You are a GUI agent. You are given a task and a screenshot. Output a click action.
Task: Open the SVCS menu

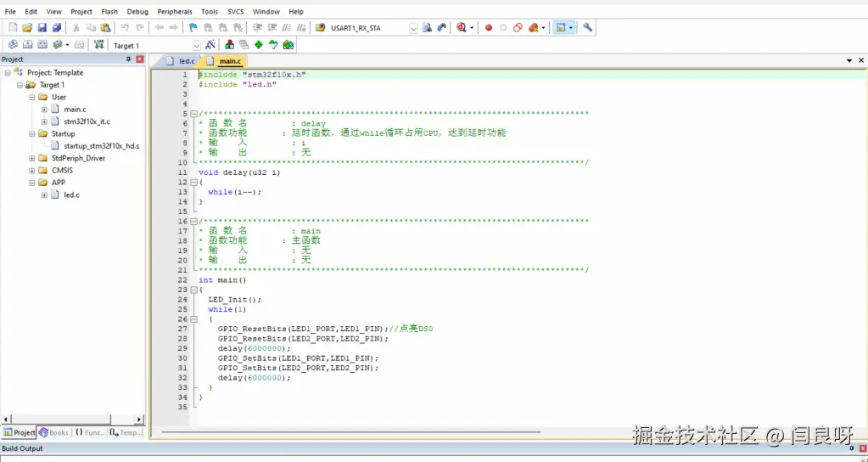click(x=235, y=11)
